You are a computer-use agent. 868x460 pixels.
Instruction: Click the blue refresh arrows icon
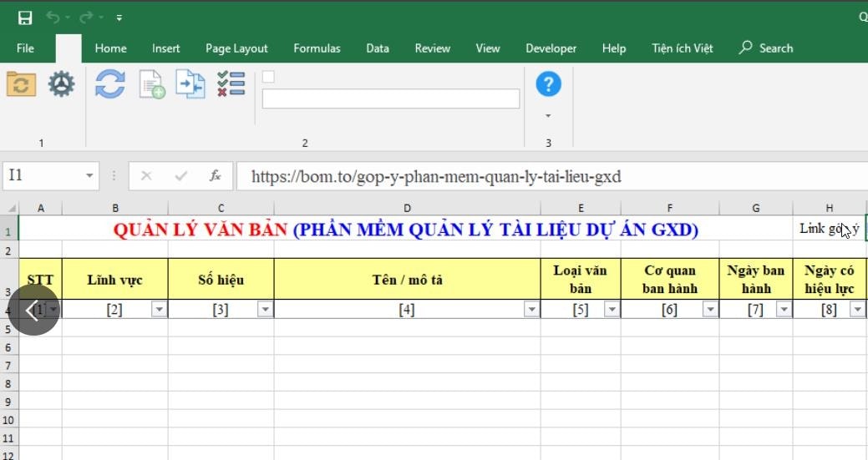pos(109,84)
